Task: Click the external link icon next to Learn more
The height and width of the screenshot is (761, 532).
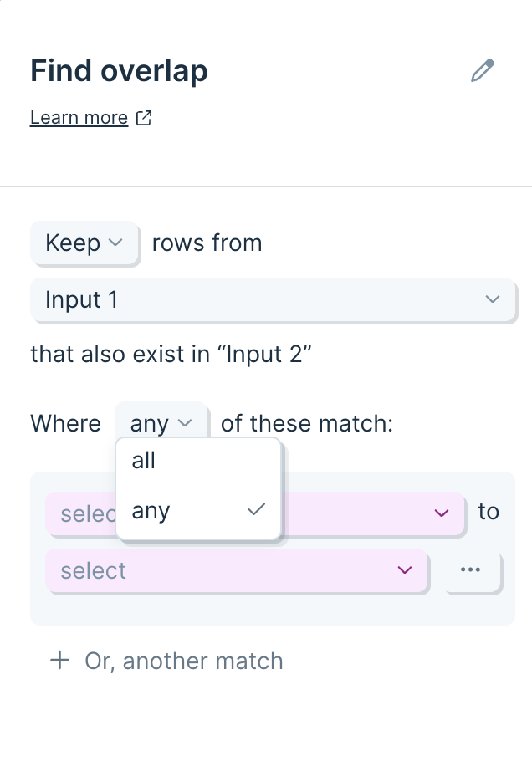Action: point(144,118)
